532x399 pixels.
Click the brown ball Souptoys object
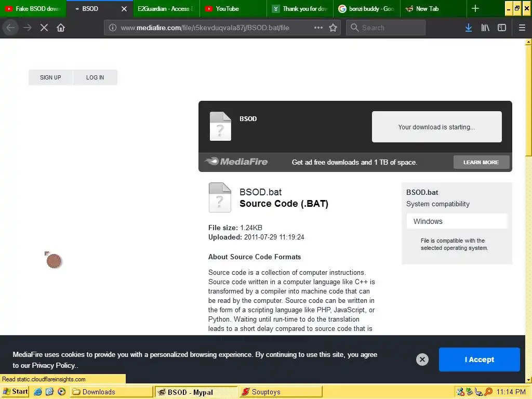54,261
